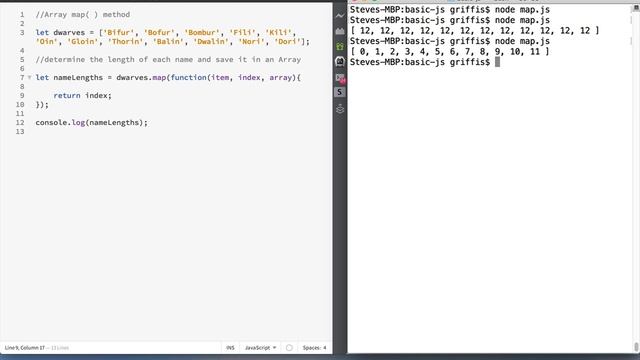This screenshot has height=360, width=640.
Task: Click line number 7 in the gutter
Action: click(22, 78)
